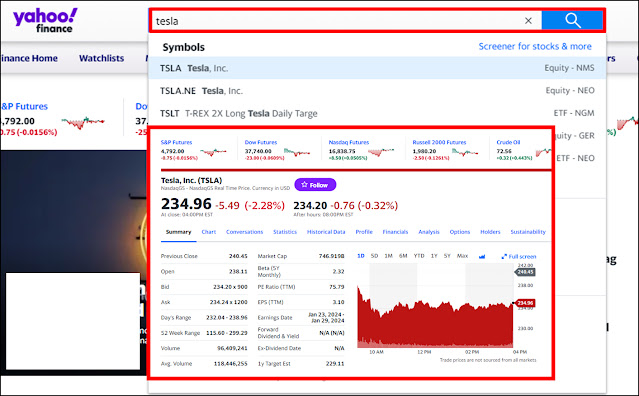Click the Previous Close value 240.45
Image resolution: width=639 pixels, height=396 pixels.
coord(238,256)
